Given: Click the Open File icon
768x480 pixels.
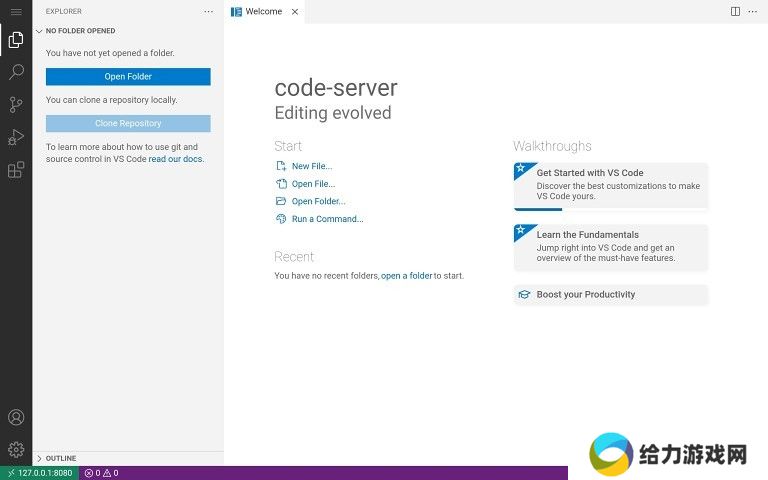Looking at the screenshot, I should click(281, 184).
